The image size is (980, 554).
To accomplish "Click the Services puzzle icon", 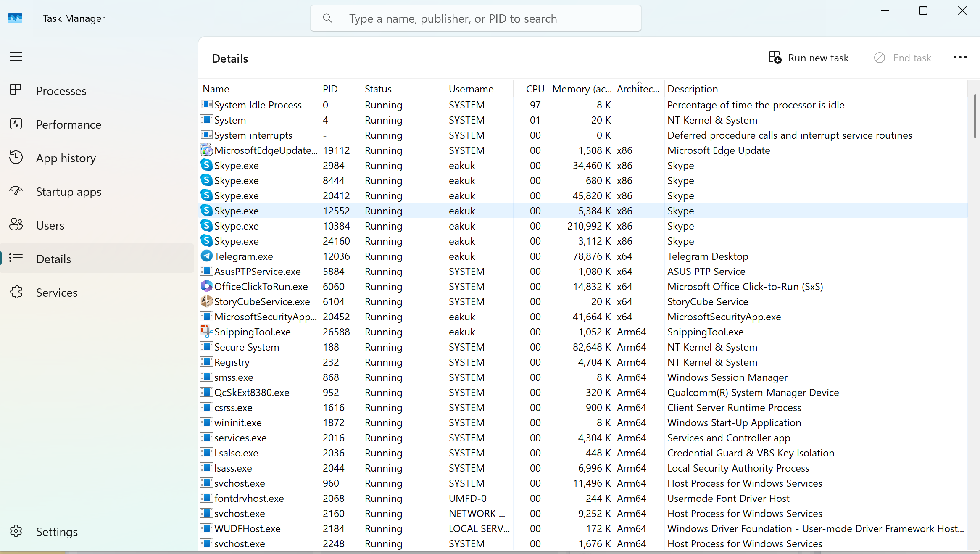I will 16,292.
